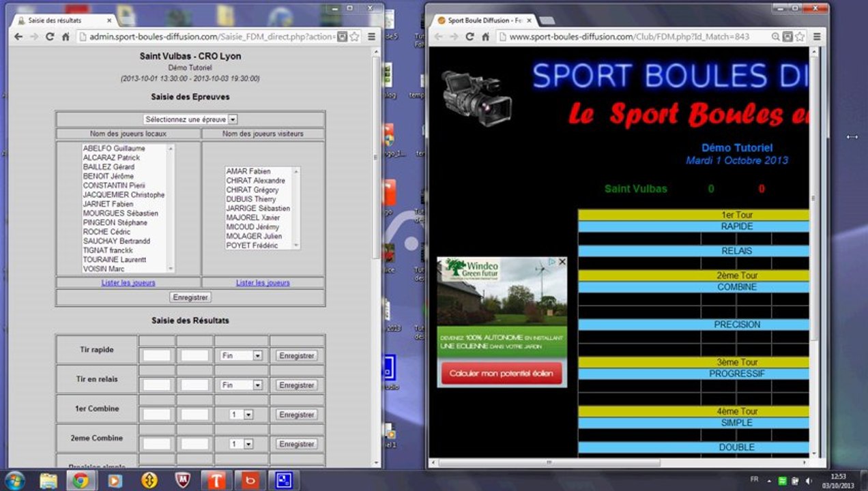Select BENOIT Jérôme in local players
The height and width of the screenshot is (491, 868).
108,176
